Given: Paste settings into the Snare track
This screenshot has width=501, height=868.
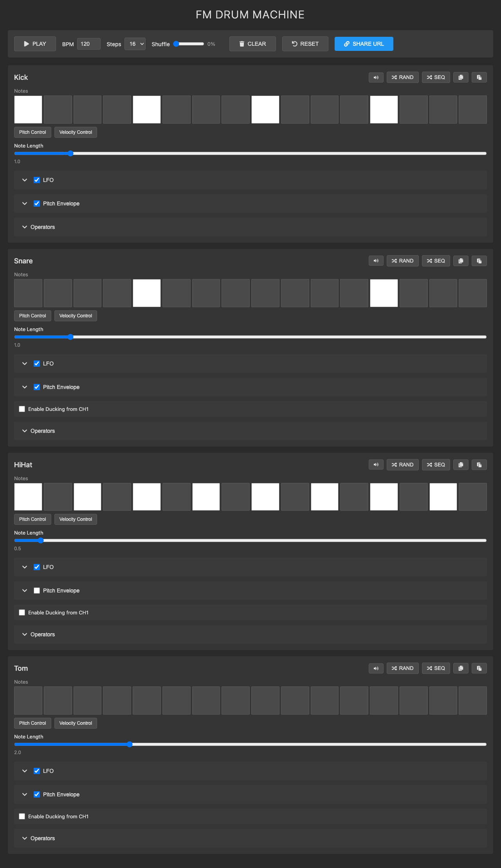Looking at the screenshot, I should coord(479,261).
